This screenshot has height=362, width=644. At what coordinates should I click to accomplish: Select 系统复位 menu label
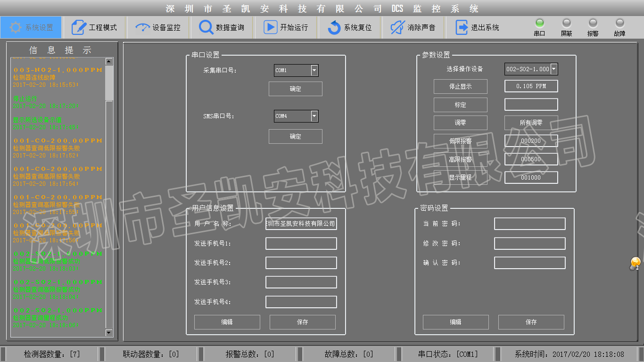(x=358, y=27)
